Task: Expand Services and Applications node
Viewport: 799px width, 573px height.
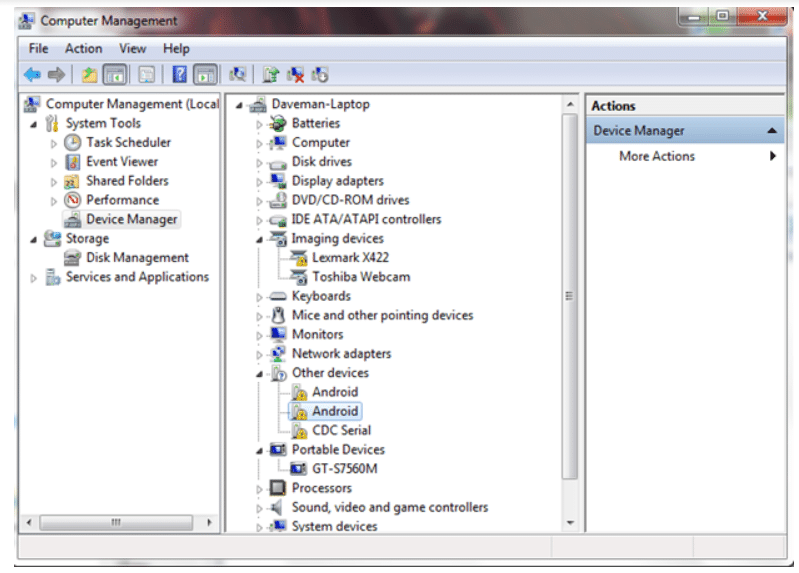Action: pos(34,278)
